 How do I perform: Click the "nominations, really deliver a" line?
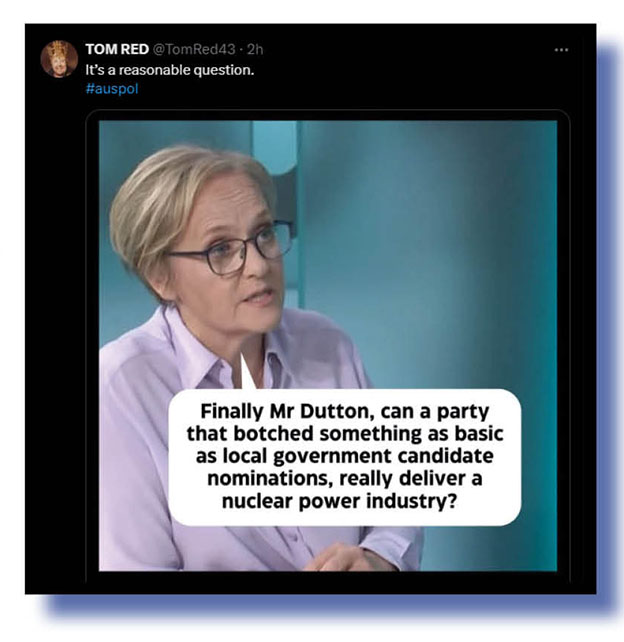(x=344, y=479)
